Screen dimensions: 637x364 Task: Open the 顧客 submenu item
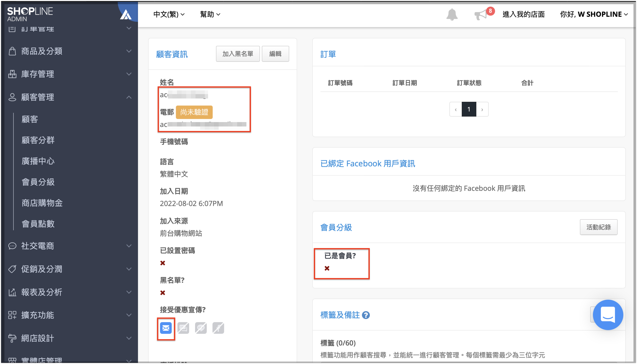click(30, 119)
